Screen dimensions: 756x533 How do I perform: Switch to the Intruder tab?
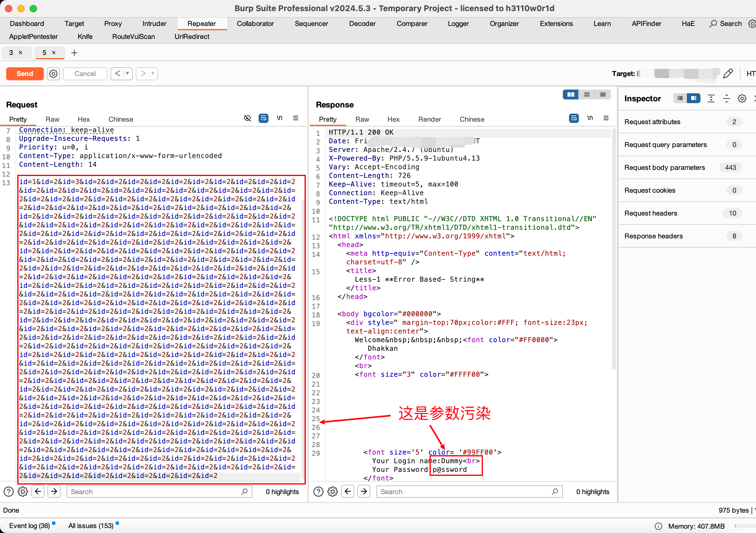click(x=154, y=24)
